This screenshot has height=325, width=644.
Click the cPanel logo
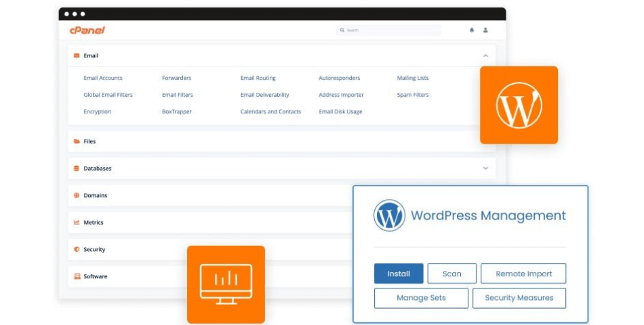tap(87, 30)
